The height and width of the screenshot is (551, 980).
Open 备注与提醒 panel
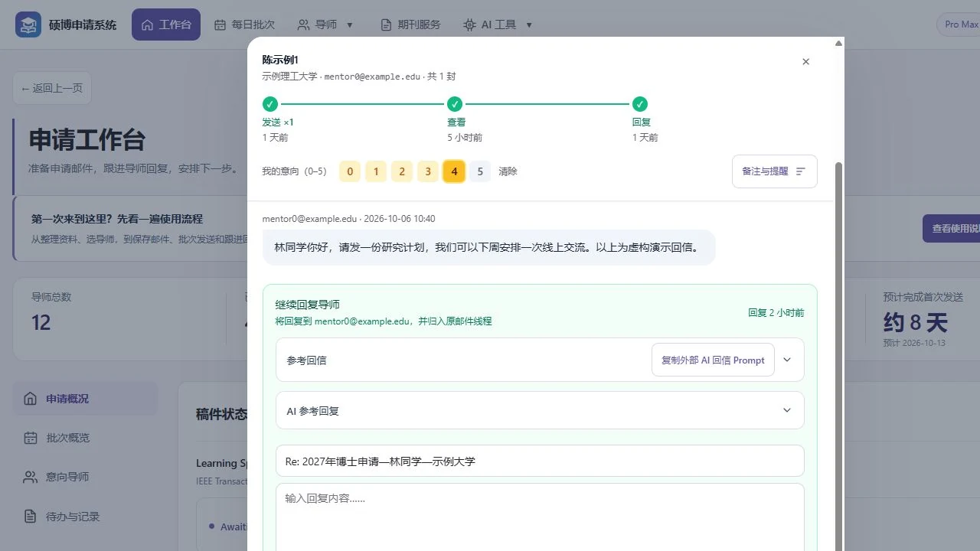(x=774, y=171)
